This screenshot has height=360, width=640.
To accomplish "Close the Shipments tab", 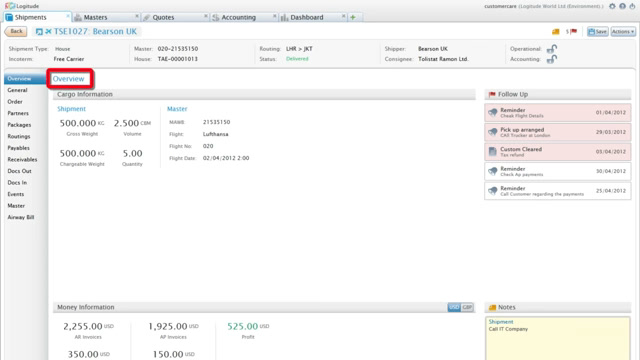I will (68, 16).
